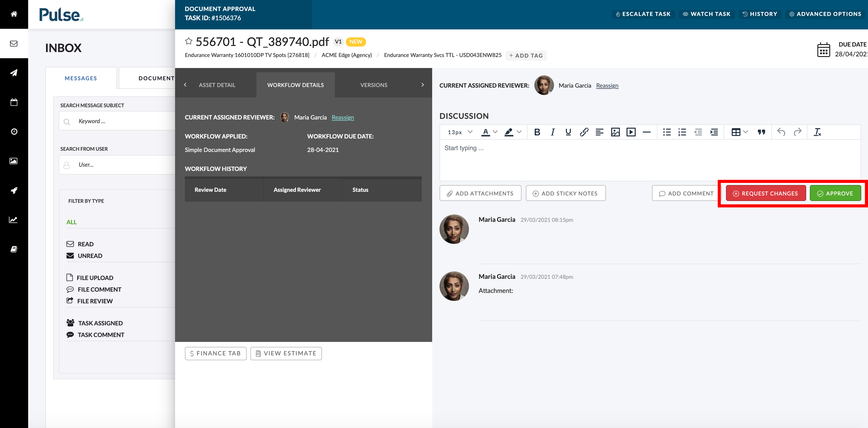
Task: Filter by File Review type
Action: click(89, 301)
